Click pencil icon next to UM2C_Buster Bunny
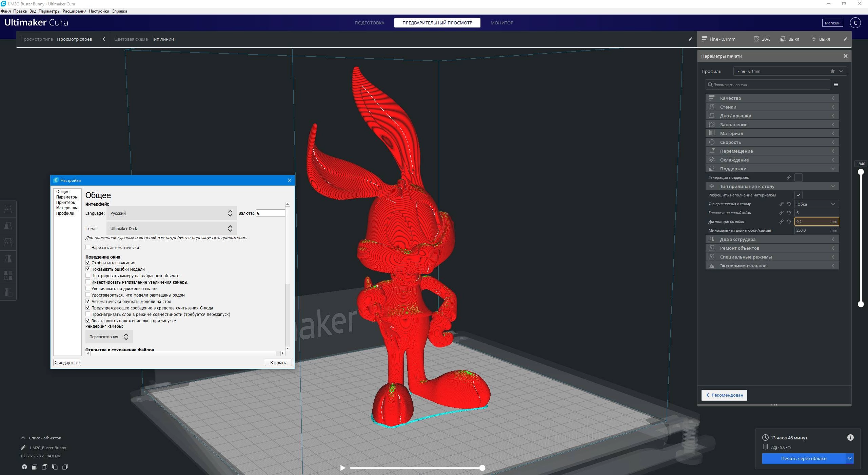Screen dimensions: 868x475 [23, 448]
